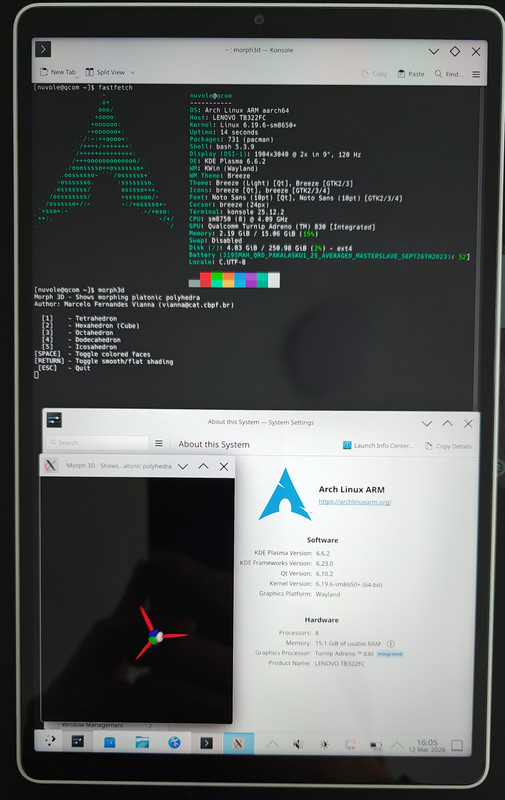The image size is (505, 800).
Task: Open the application launcher in taskbar
Action: (50, 740)
